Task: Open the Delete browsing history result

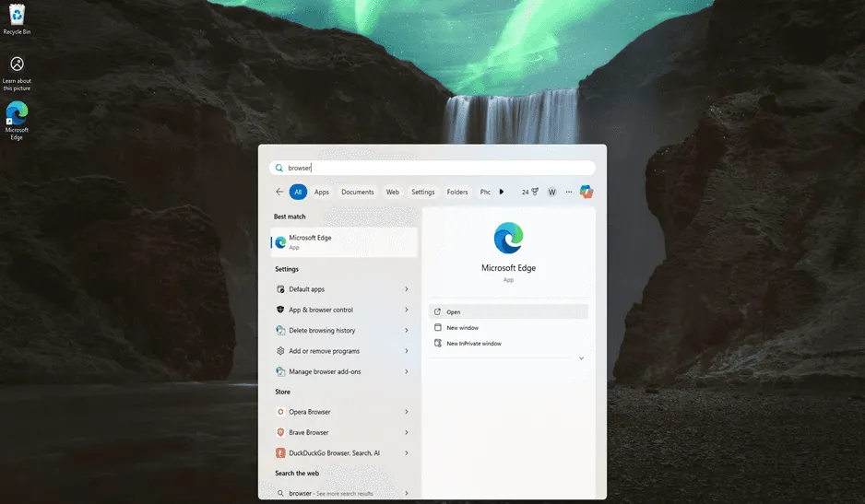Action: tap(344, 330)
